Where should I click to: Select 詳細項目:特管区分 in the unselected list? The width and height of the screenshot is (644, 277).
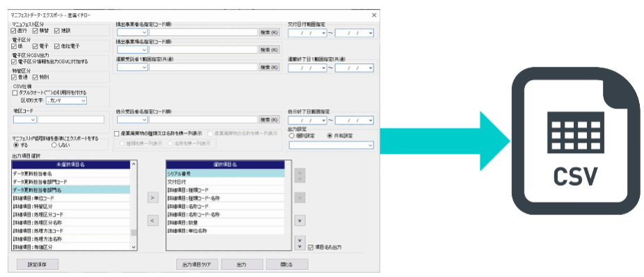pyautogui.click(x=71, y=206)
